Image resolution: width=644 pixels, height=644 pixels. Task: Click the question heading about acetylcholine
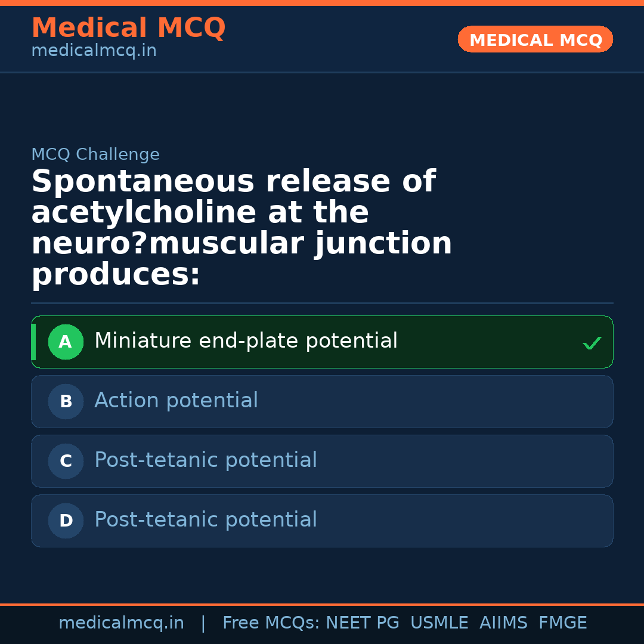(241, 228)
